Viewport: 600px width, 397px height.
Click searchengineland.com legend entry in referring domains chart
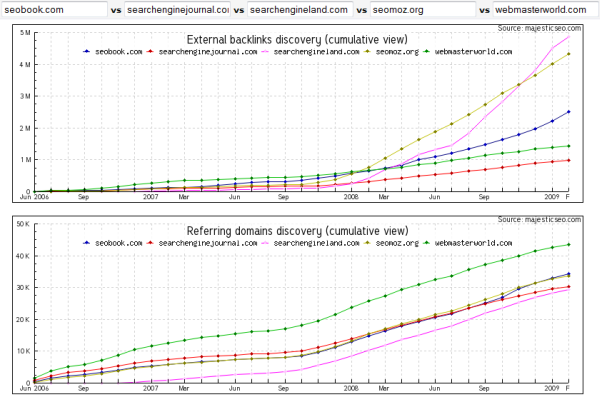tap(310, 243)
